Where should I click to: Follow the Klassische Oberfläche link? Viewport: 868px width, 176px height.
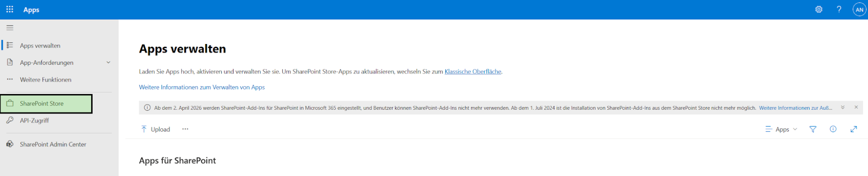coord(473,72)
